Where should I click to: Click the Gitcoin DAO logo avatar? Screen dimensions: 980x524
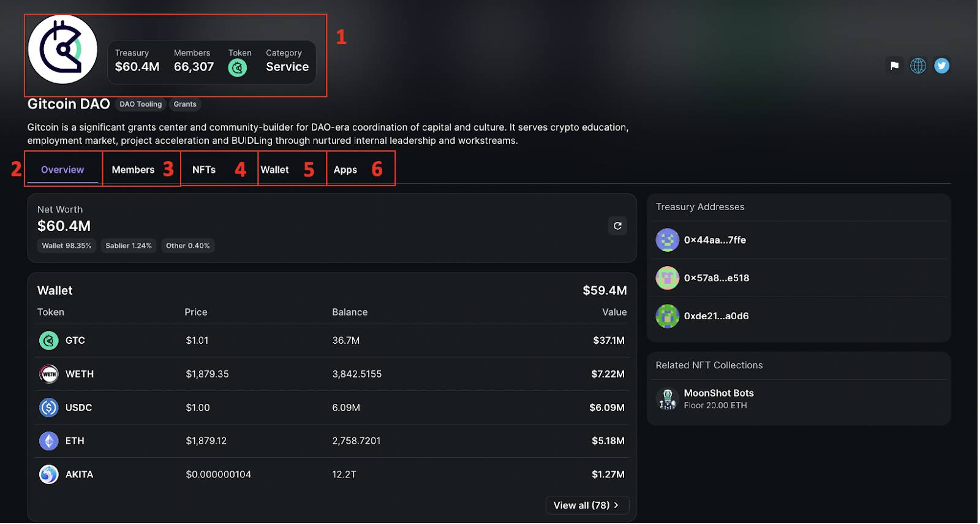coord(62,49)
